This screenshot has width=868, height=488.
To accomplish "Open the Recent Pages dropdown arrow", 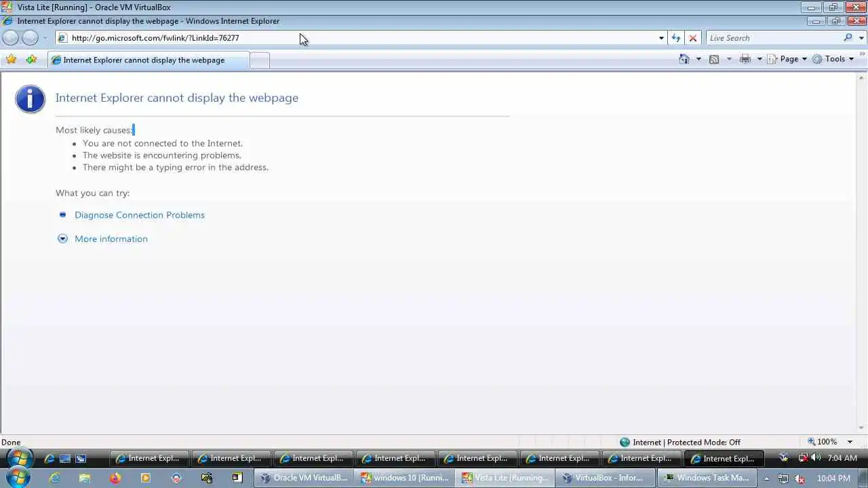I will (x=45, y=39).
